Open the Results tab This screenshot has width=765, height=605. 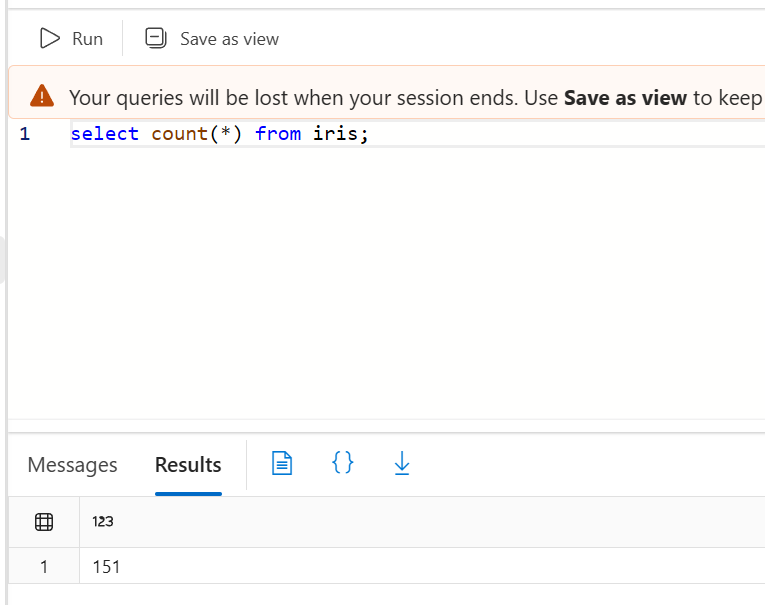[x=188, y=465]
